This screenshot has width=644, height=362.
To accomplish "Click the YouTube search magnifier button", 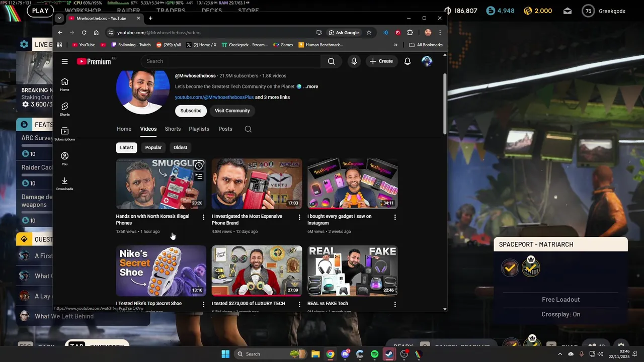I will (x=331, y=61).
